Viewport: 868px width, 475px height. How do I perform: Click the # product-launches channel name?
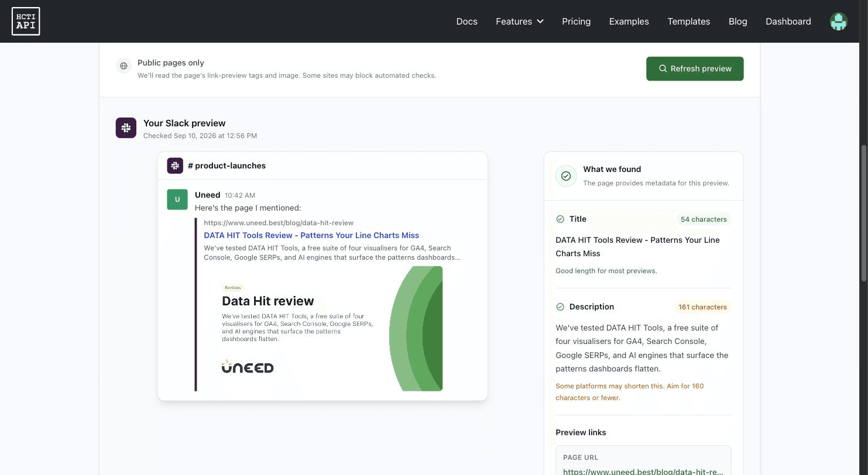[227, 166]
